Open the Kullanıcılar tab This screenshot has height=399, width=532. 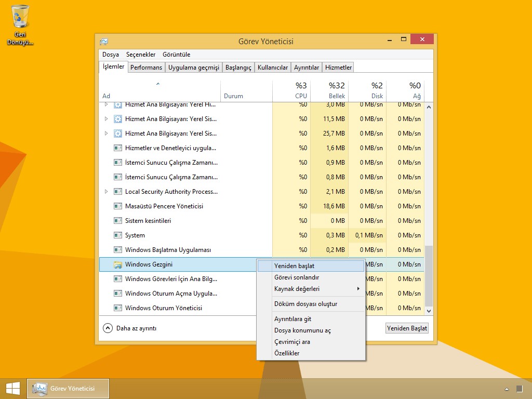273,67
